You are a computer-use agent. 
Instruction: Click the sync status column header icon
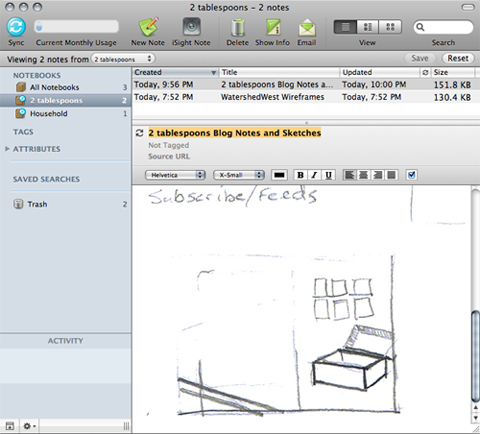click(425, 72)
